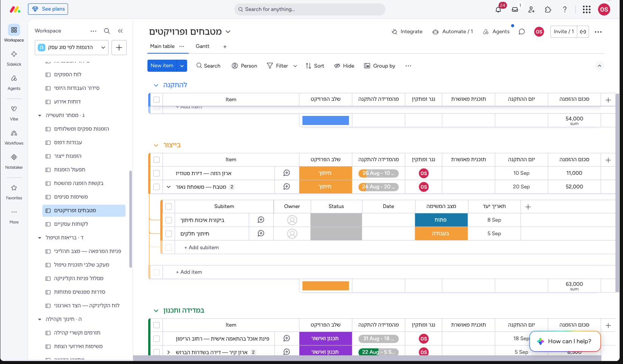This screenshot has height=364, width=623.
Task: Open the help question mark
Action: 565,9
